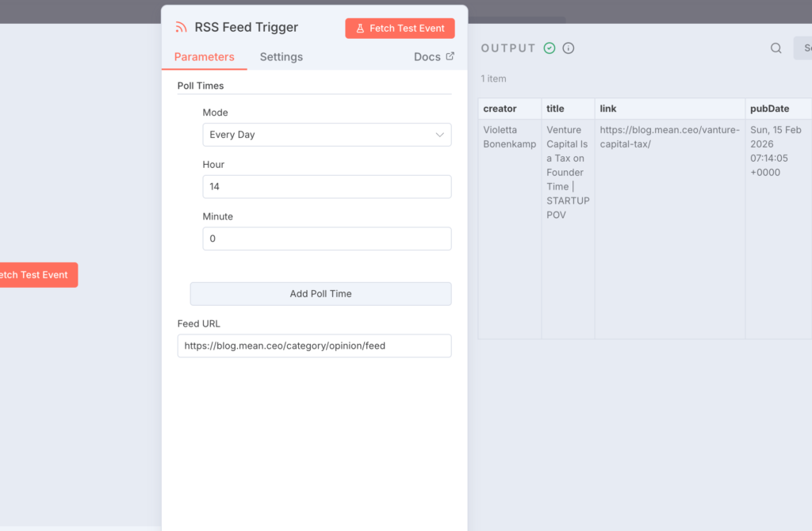Click the RSS feed icon beside the node title

pos(182,26)
